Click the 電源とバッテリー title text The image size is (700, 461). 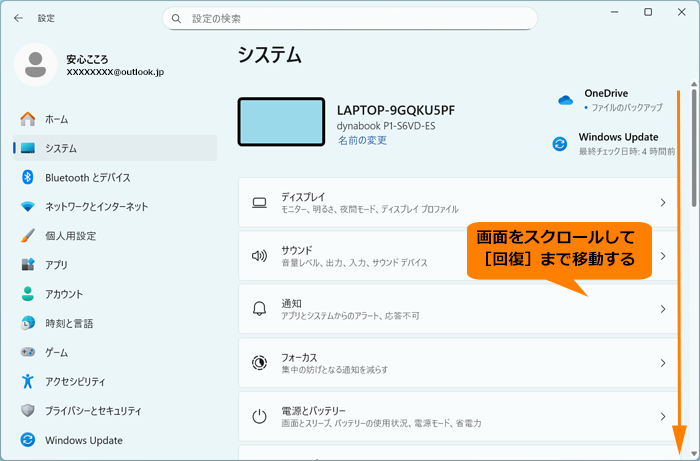[x=313, y=411]
